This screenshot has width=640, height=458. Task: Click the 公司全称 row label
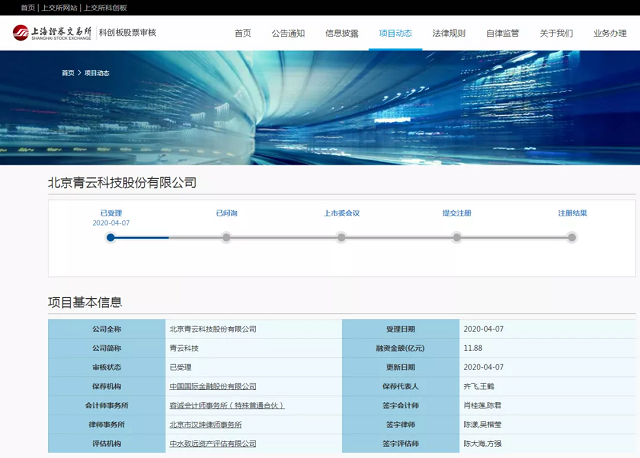[x=107, y=329]
